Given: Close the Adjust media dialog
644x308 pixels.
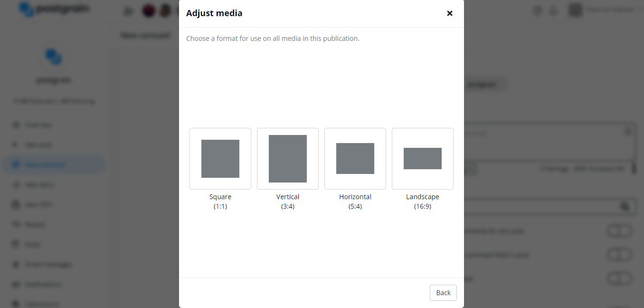Looking at the screenshot, I should pos(449,13).
